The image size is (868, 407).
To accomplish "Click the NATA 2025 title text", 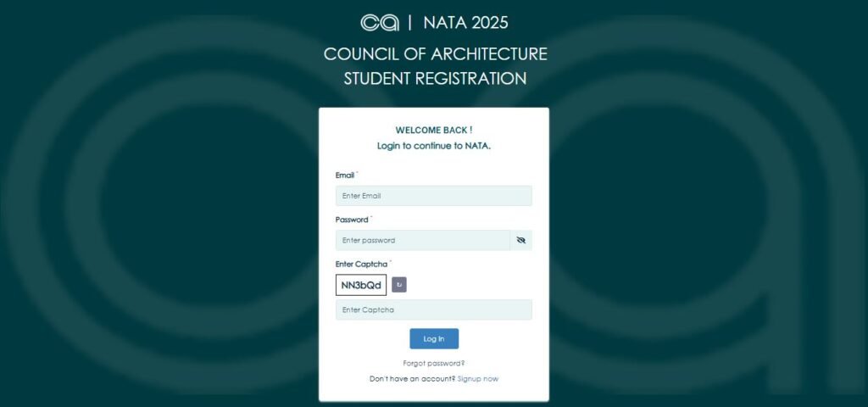I will click(465, 23).
